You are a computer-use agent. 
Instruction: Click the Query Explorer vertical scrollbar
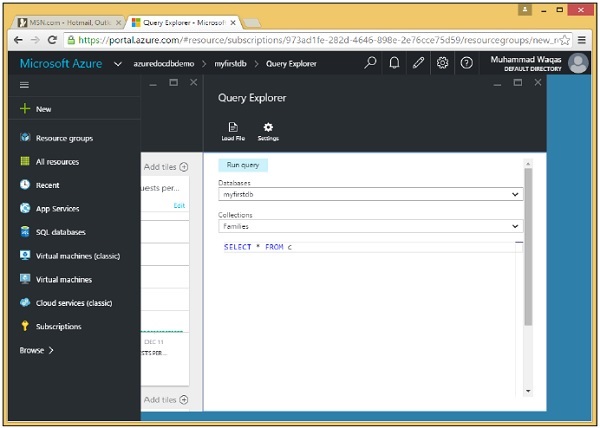tap(528, 250)
